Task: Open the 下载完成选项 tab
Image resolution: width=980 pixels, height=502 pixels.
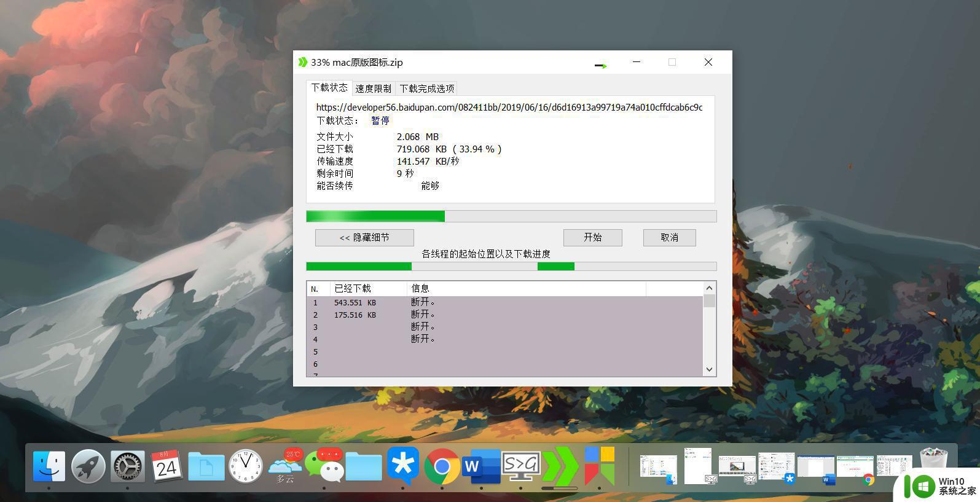Action: (x=427, y=88)
